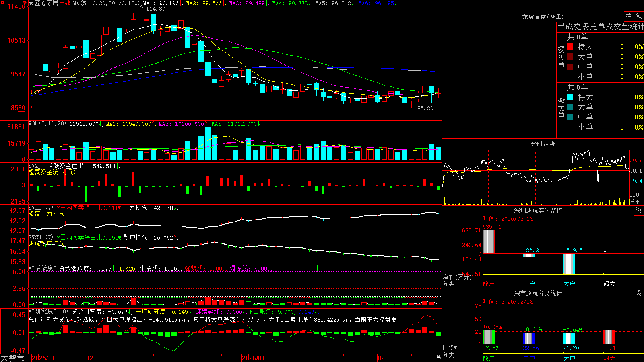Click the 龙虎看盘(逐单) panel title
Image resolution: width=644 pixels, height=362 pixels.
pyautogui.click(x=543, y=16)
